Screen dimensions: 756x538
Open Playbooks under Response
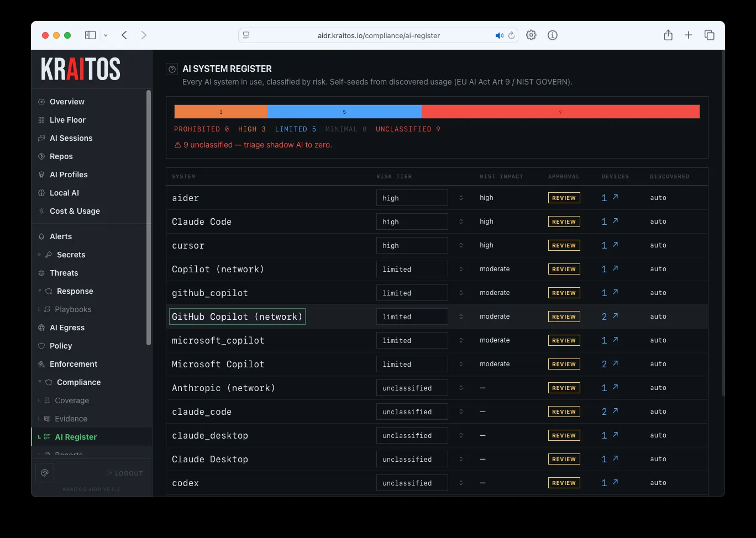73,309
